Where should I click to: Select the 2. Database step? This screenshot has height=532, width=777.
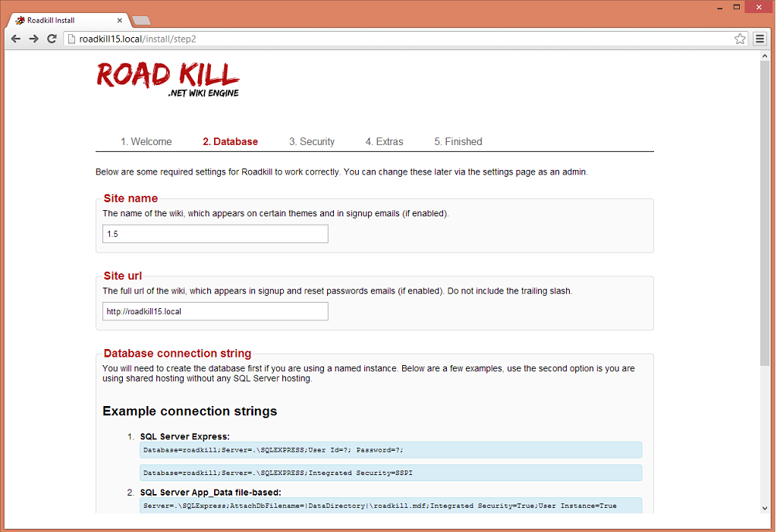[230, 142]
